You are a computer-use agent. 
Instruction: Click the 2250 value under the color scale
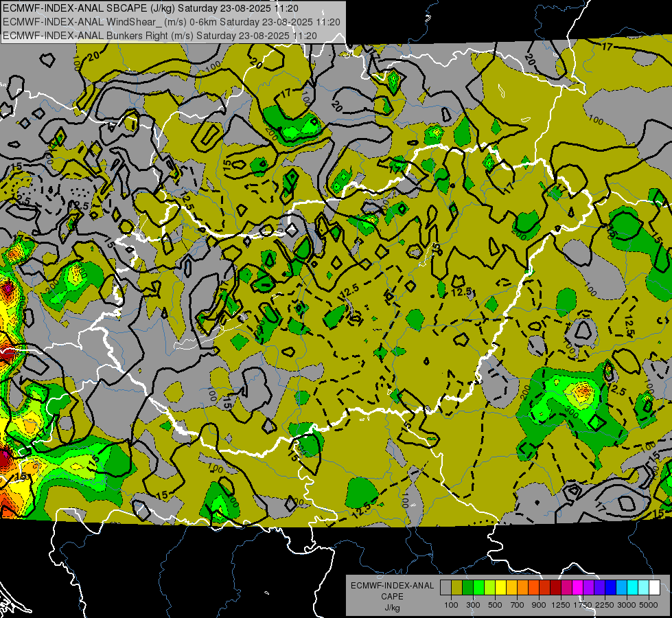[x=605, y=605]
